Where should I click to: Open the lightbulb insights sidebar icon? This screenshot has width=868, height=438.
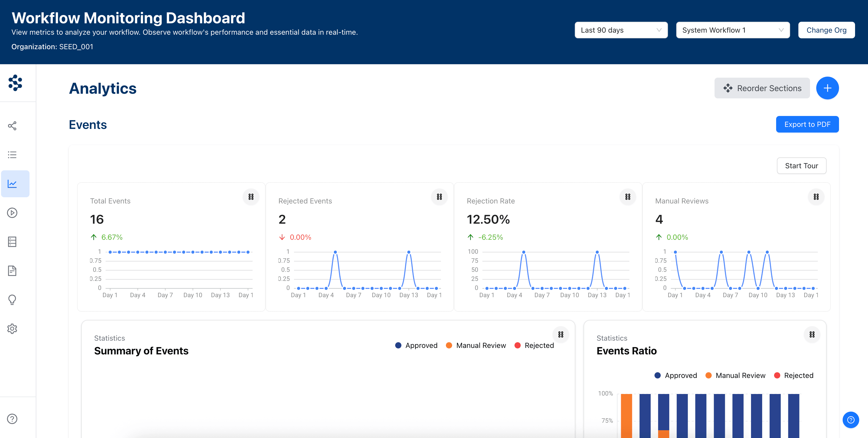12,300
